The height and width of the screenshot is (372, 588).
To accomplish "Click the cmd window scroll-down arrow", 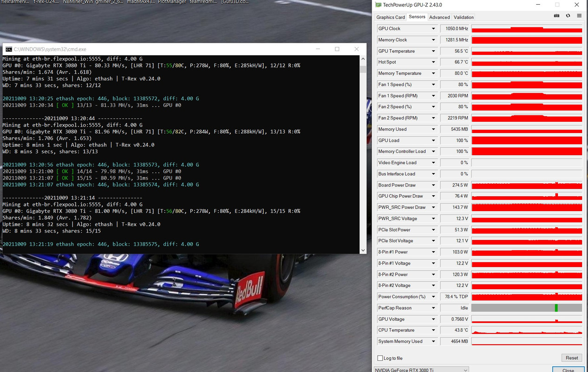I will click(x=363, y=250).
